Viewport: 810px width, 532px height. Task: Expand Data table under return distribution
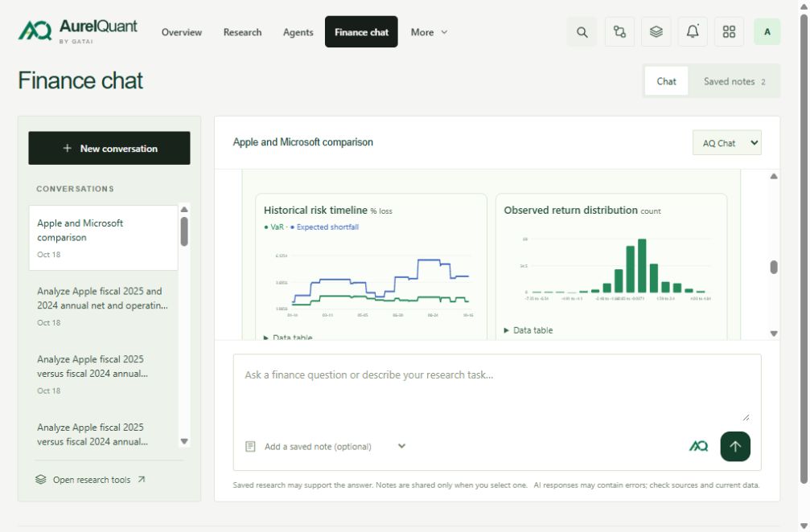(528, 330)
